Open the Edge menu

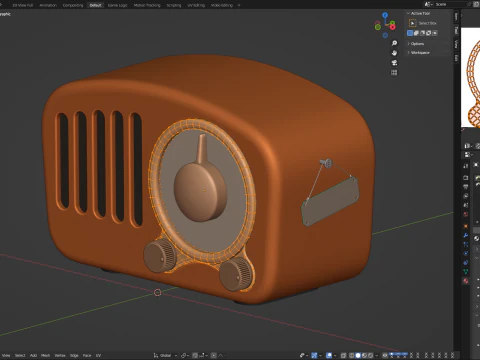pos(74,355)
